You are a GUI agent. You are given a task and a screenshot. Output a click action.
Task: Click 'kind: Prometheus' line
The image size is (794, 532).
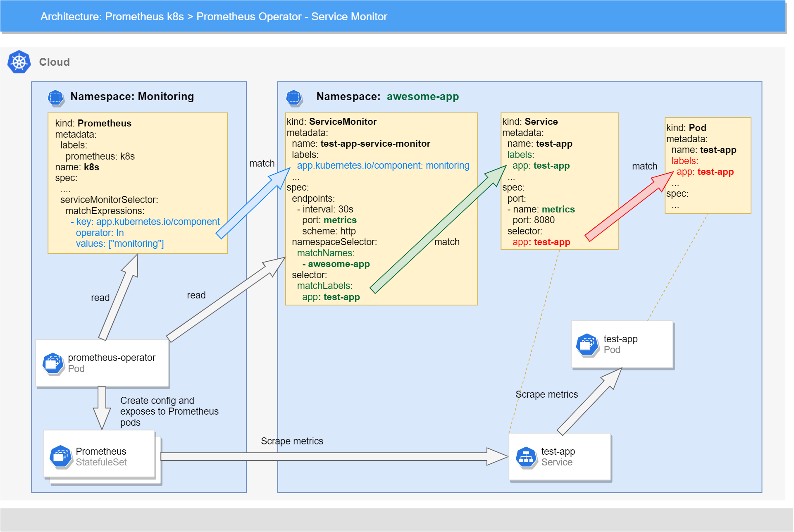93,123
